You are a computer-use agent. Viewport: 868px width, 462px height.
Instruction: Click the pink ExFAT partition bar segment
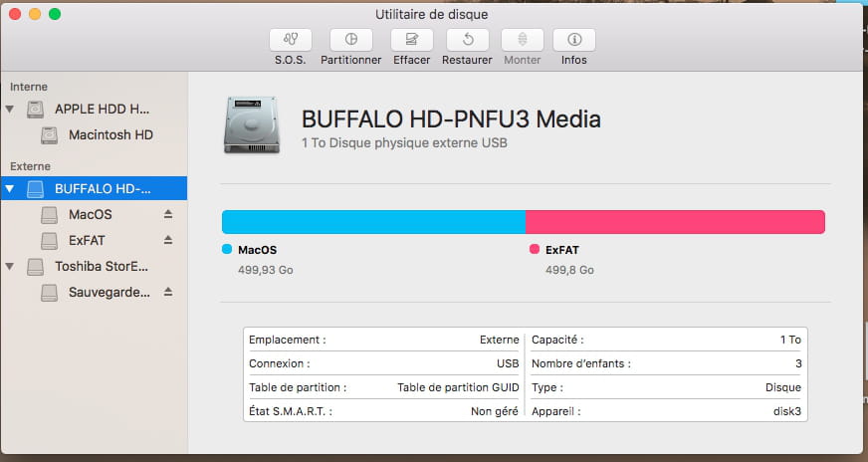(675, 222)
